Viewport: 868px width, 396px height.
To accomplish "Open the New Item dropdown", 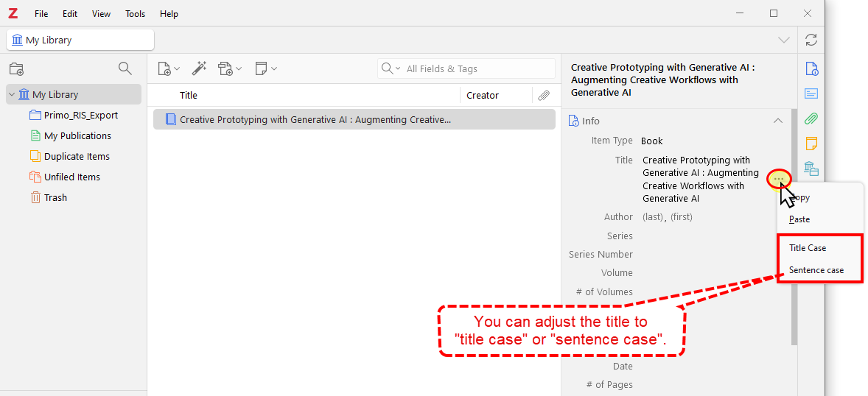I will [x=169, y=68].
